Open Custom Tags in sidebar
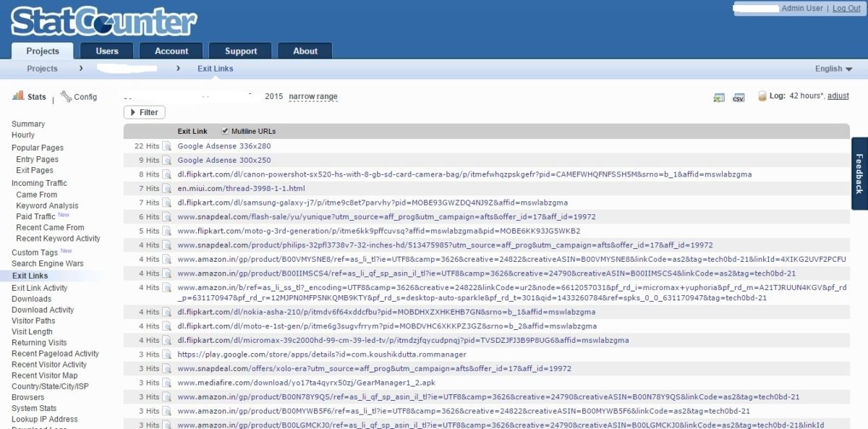 [35, 252]
